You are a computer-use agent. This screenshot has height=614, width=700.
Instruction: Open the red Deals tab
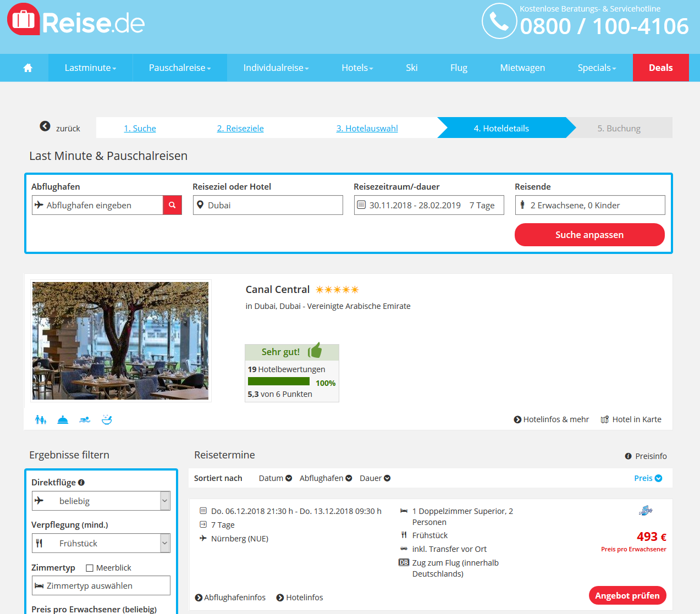[x=661, y=68]
